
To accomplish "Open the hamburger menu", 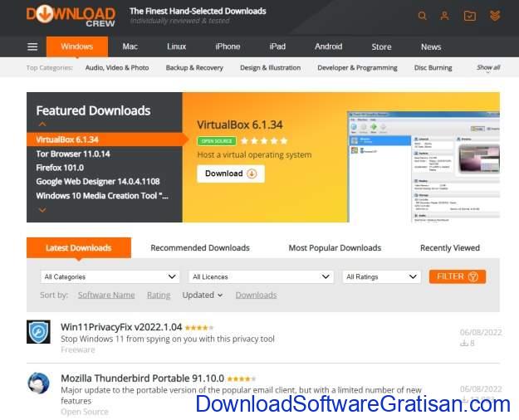I will 32,46.
